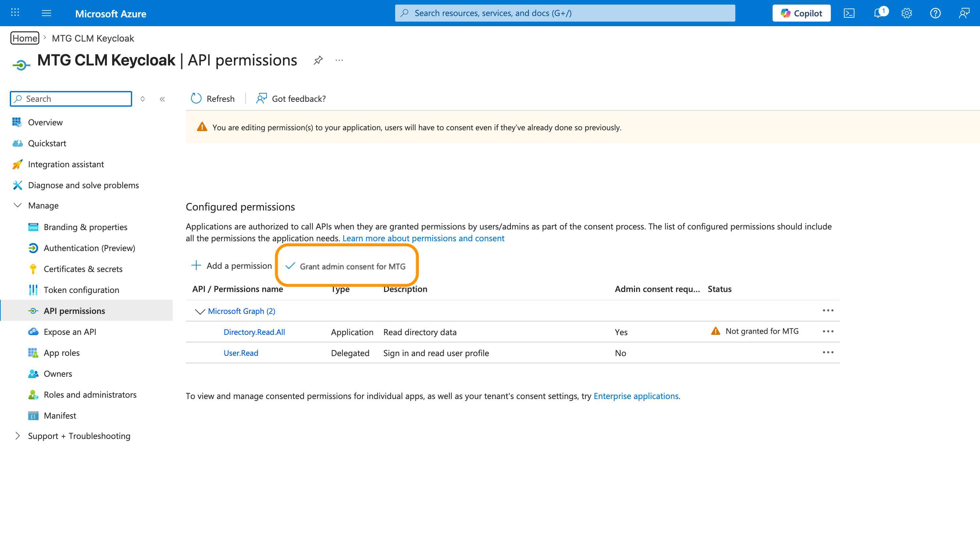Viewport: 980px width, 544px height.
Task: Pin the API permissions page
Action: coord(318,60)
